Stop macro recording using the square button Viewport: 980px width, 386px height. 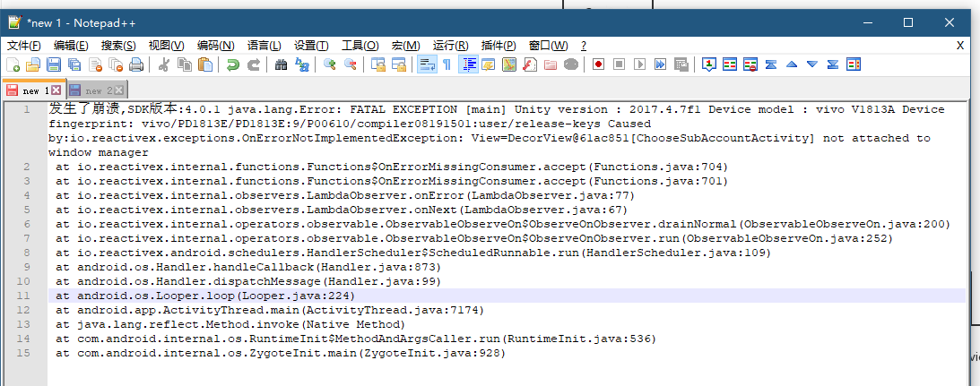619,64
